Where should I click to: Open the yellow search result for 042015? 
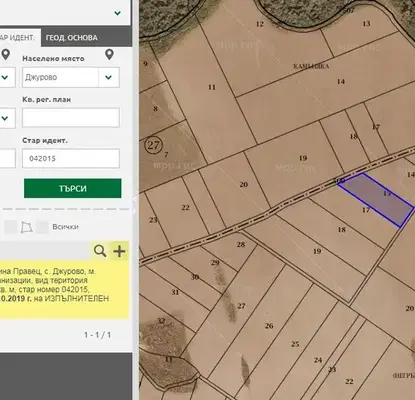click(64, 289)
